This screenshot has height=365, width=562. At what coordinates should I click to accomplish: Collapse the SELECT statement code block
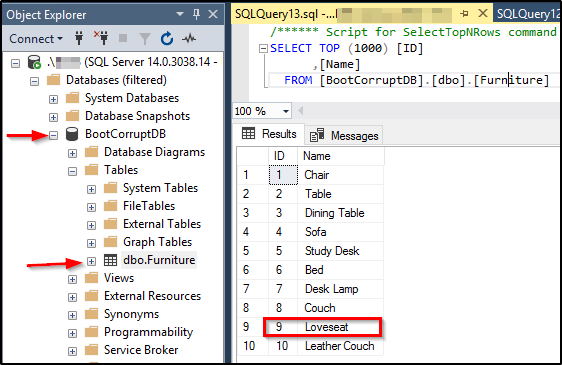pyautogui.click(x=263, y=48)
